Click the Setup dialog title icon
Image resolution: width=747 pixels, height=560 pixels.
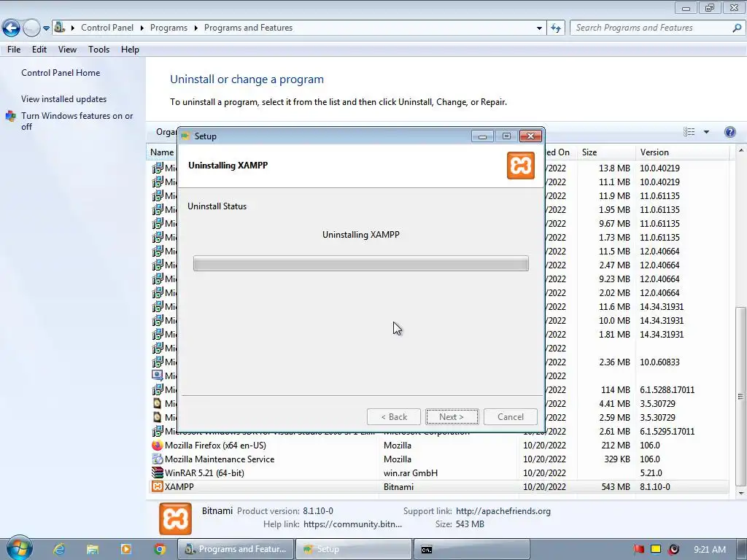185,136
